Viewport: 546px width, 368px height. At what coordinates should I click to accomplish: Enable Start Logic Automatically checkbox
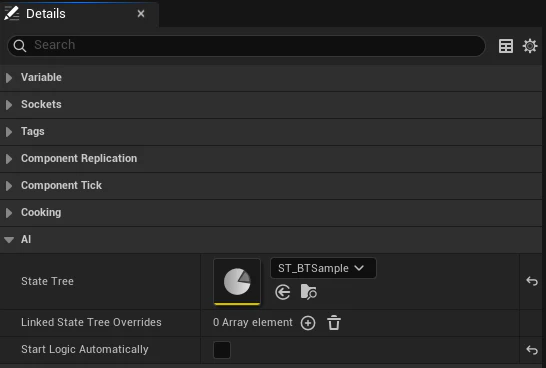222,350
